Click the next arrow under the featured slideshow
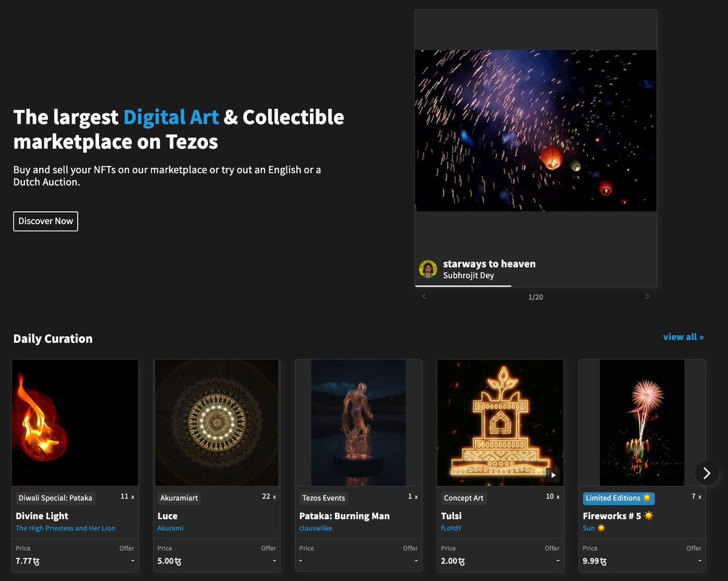 [647, 296]
